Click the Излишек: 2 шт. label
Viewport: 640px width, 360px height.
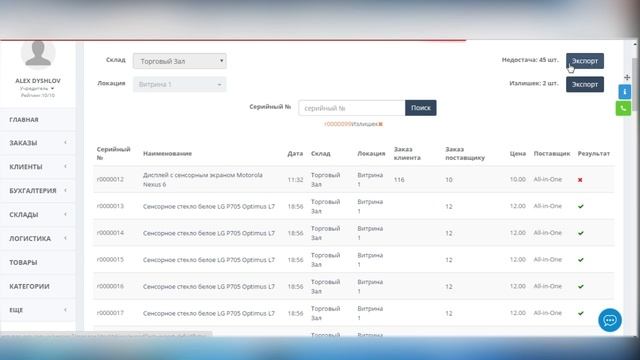click(533, 83)
